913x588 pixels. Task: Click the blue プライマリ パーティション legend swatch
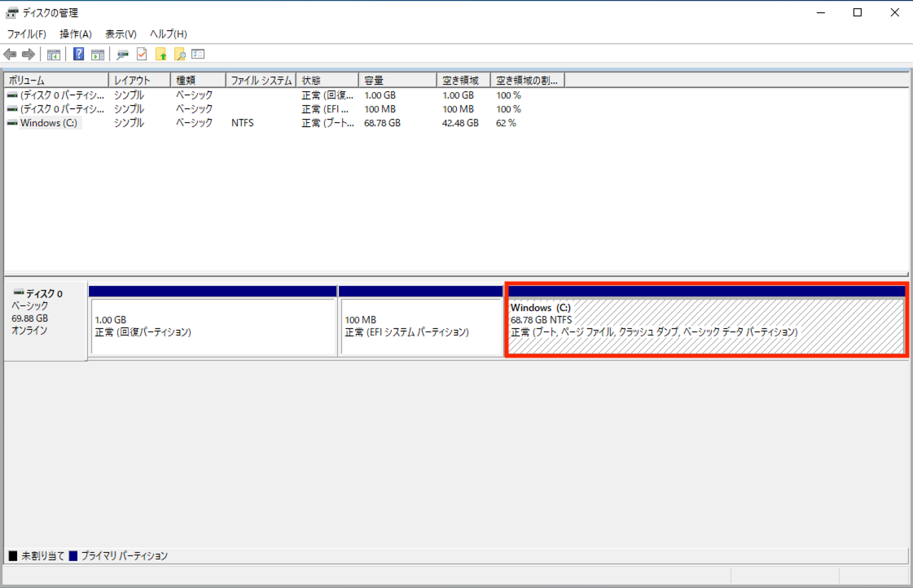[x=72, y=556]
